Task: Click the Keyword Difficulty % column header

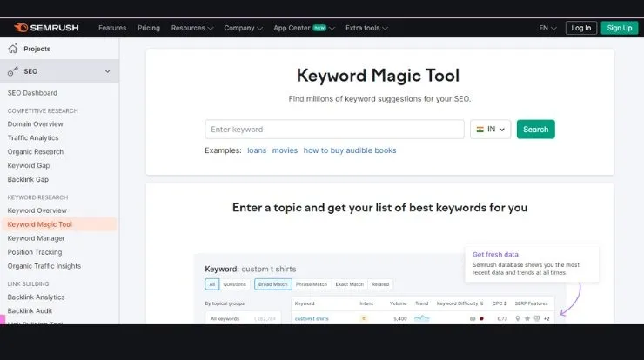Action: [x=460, y=303]
